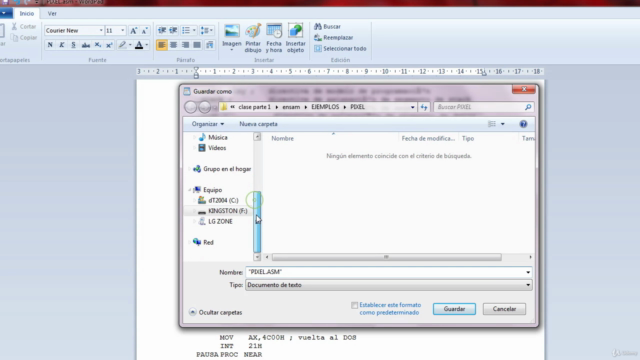The height and width of the screenshot is (360, 640).
Task: Open the bullet list style dropdown arrow
Action: coord(194,31)
